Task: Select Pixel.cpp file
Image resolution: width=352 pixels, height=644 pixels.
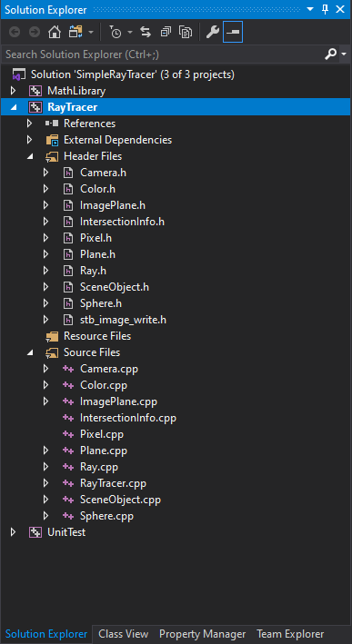Action: click(x=102, y=434)
